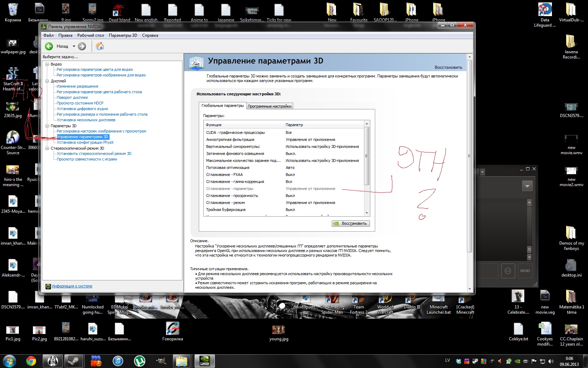588x368 pixels.
Task: Open Просмотр состояния HDCP task
Action: point(80,103)
